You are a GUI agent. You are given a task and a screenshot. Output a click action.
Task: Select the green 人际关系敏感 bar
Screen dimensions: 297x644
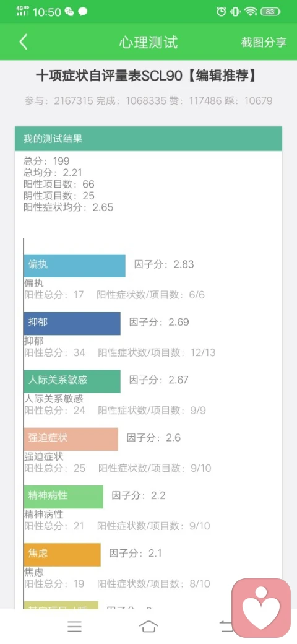click(72, 381)
